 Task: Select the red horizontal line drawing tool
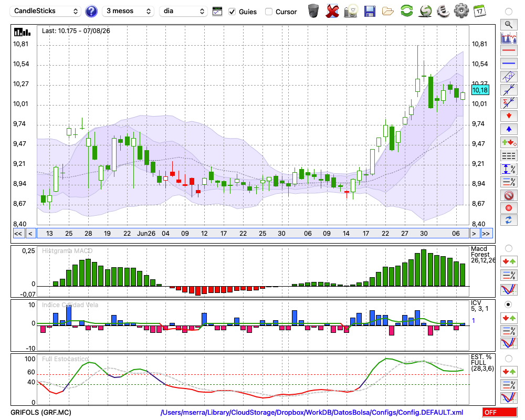pyautogui.click(x=509, y=50)
